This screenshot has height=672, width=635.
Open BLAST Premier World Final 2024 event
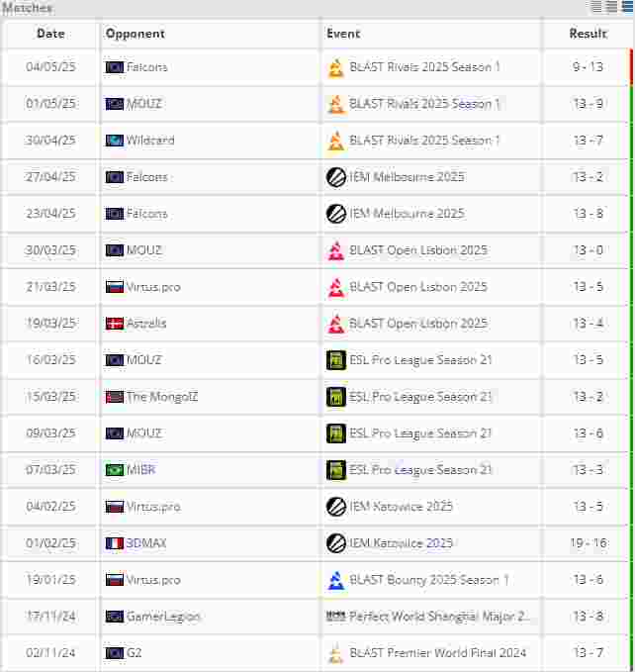tap(437, 653)
